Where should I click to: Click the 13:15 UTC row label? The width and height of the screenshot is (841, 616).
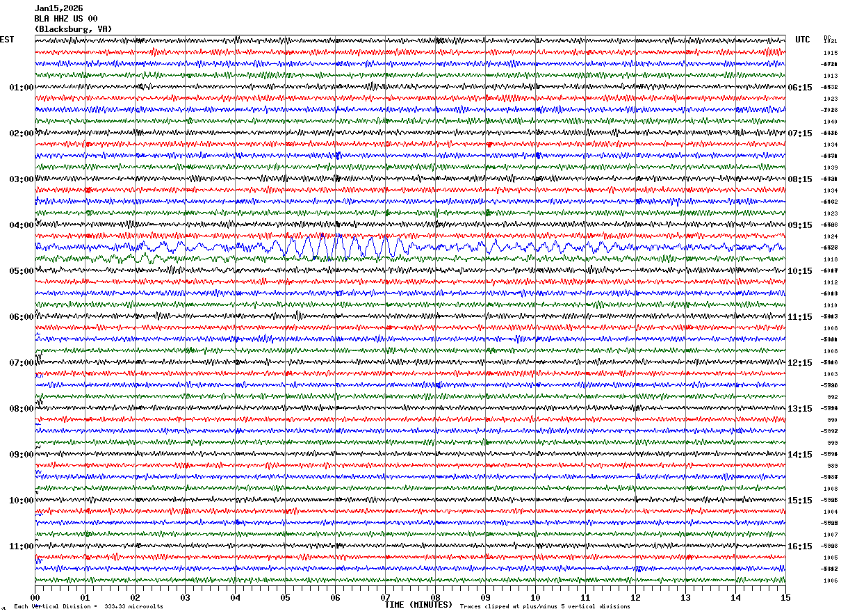800,409
